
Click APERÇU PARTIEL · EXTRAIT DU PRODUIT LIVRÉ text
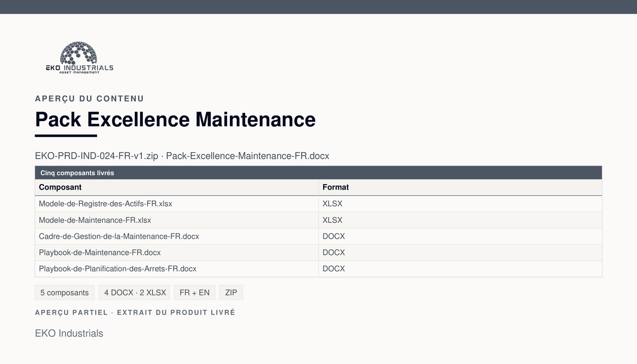click(135, 313)
